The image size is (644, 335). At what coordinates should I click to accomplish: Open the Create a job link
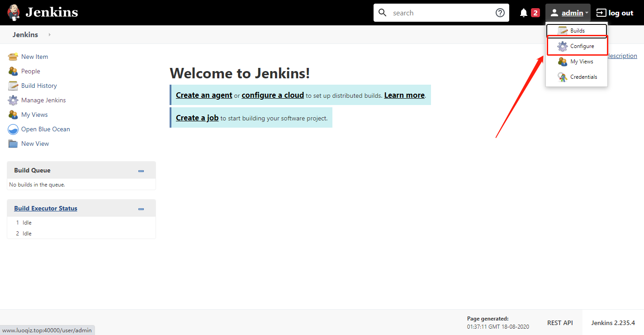tap(197, 118)
